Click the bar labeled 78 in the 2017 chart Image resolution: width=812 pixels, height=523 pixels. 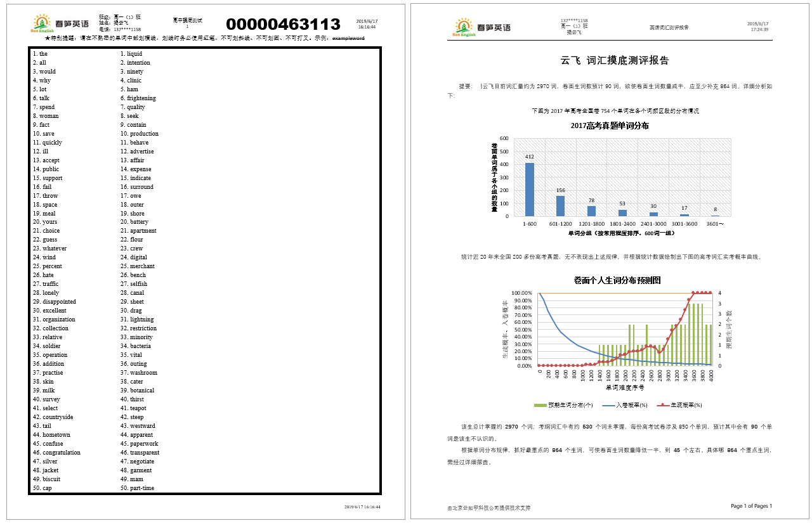coord(591,211)
